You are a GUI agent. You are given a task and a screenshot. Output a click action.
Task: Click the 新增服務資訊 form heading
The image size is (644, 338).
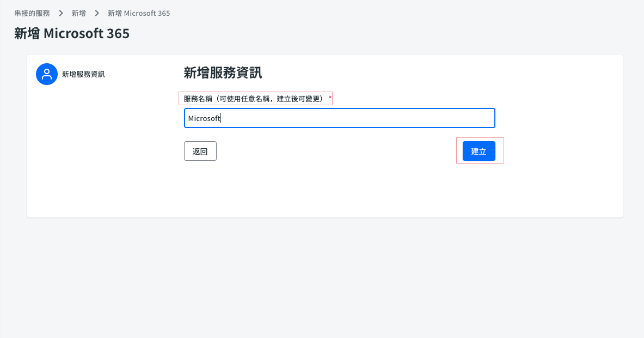click(223, 73)
